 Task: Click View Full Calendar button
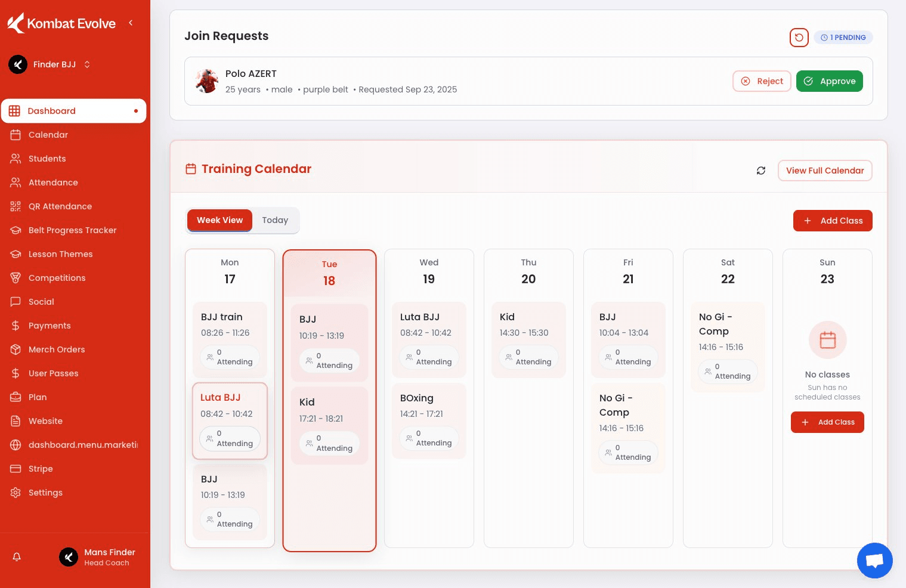click(824, 171)
